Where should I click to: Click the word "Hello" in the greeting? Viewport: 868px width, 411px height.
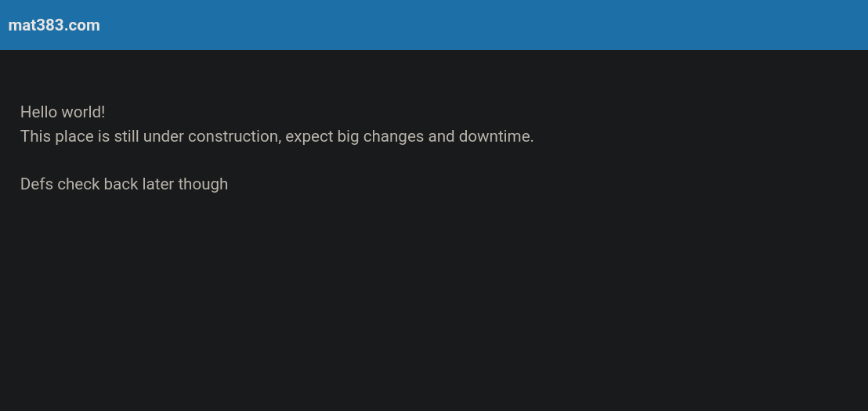pos(38,112)
